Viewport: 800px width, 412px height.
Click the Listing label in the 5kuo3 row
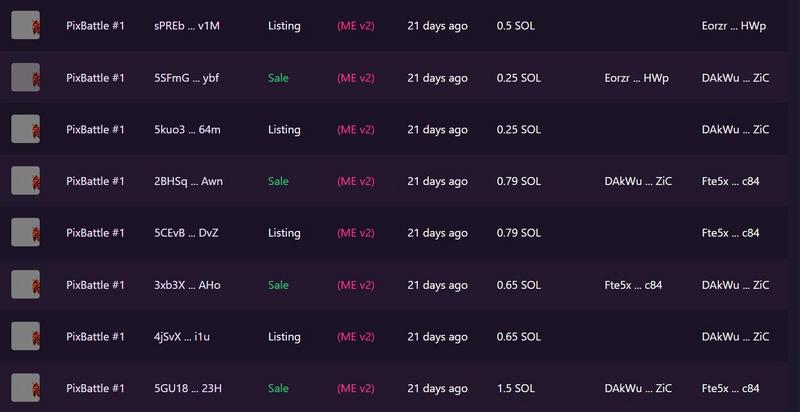284,130
